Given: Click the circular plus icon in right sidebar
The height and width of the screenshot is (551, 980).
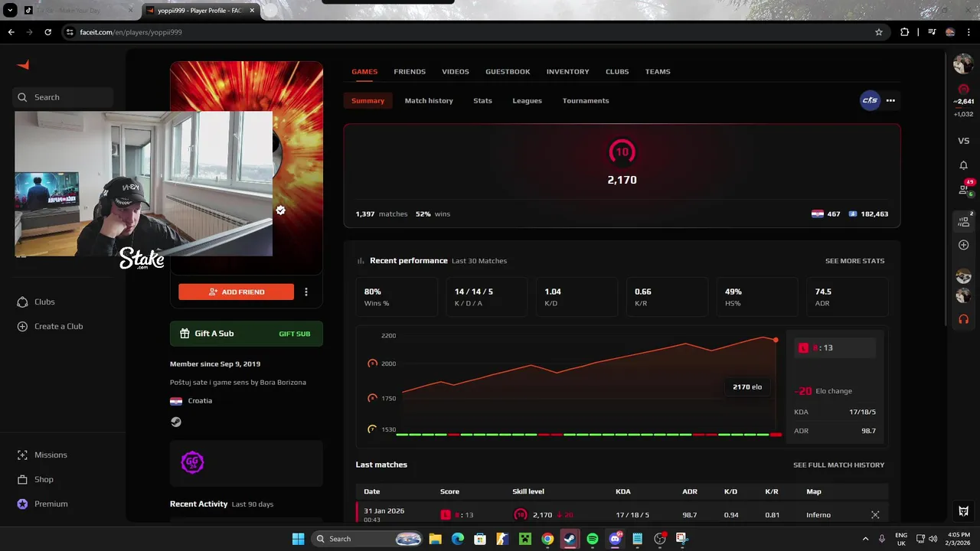Looking at the screenshot, I should point(964,245).
